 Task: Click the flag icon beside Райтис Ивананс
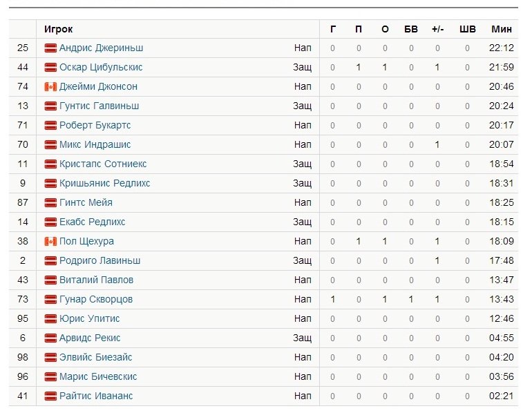point(50,396)
